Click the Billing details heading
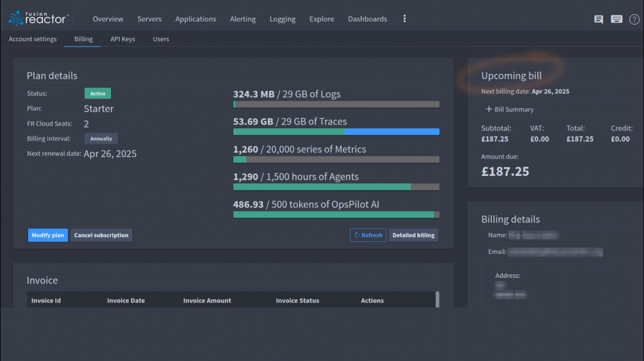The image size is (644, 361). [x=511, y=220]
